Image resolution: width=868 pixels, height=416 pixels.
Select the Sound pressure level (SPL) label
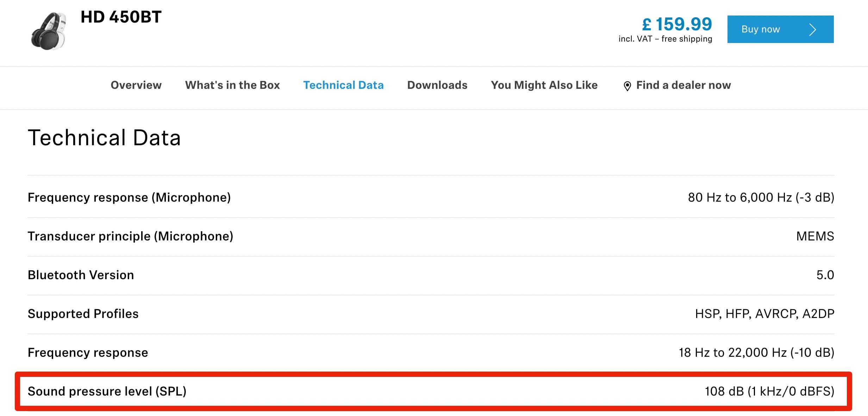(107, 391)
